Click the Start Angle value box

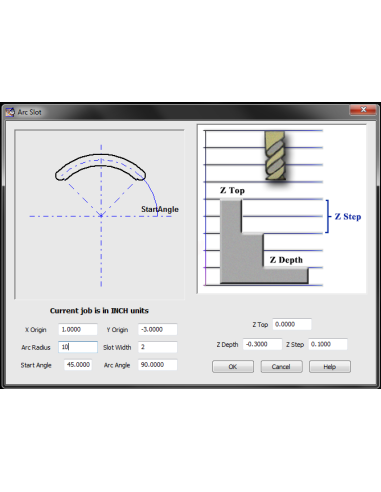click(x=78, y=365)
